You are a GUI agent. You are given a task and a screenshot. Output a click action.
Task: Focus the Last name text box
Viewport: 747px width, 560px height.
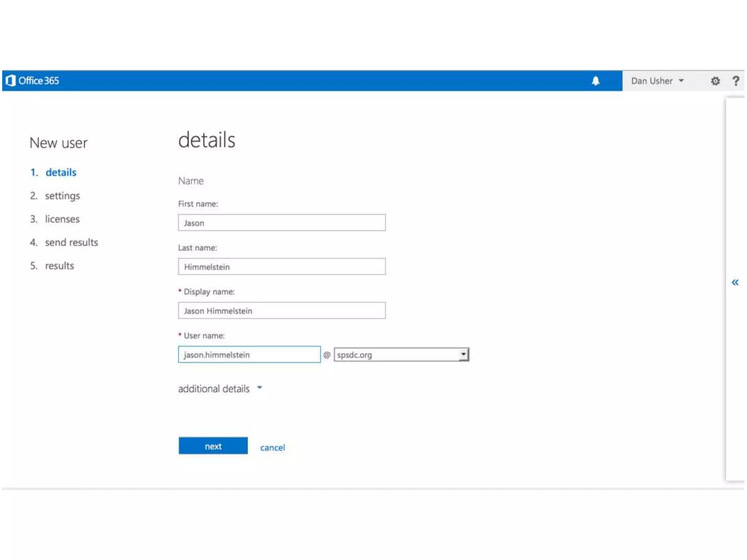coord(282,267)
